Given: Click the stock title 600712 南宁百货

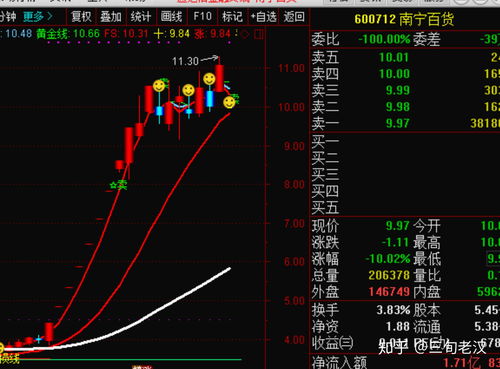Looking at the screenshot, I should (404, 19).
